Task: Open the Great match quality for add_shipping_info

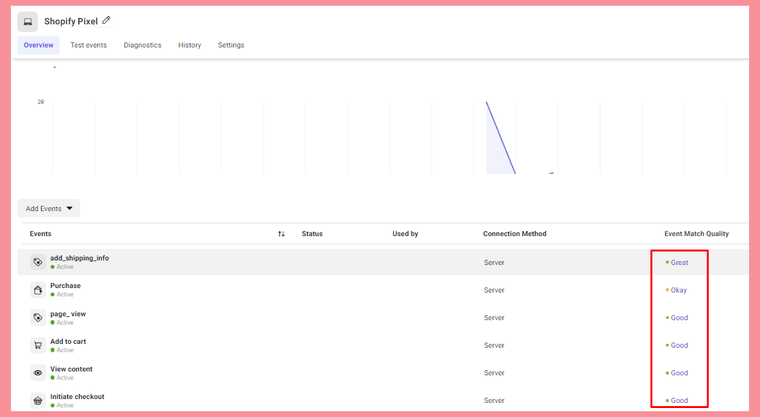Action: [678, 262]
